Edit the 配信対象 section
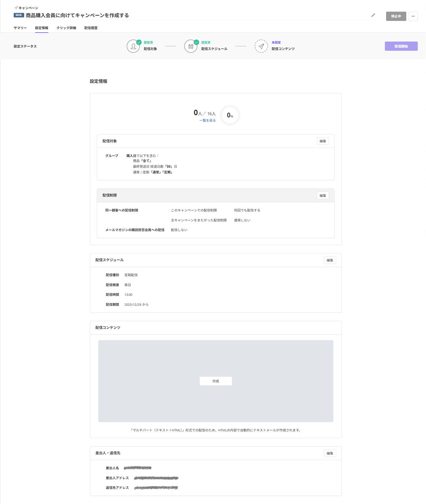 coord(323,141)
